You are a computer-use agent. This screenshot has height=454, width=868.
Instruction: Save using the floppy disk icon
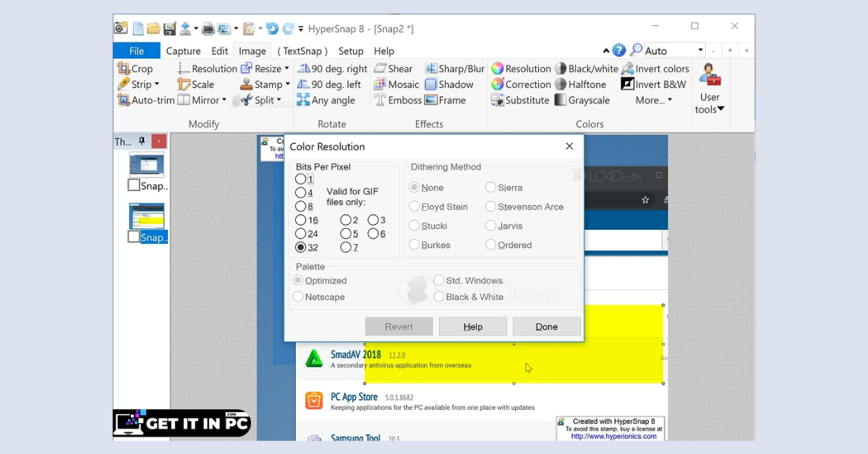[170, 28]
